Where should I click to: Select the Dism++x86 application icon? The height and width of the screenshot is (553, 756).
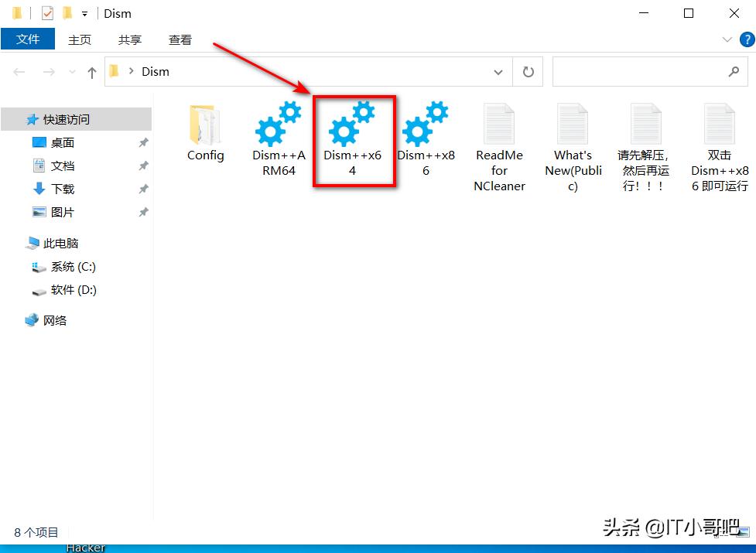[426, 125]
